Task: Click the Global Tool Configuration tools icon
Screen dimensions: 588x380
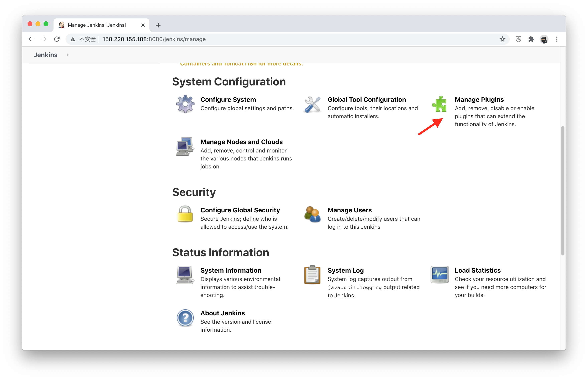Action: pos(312,104)
